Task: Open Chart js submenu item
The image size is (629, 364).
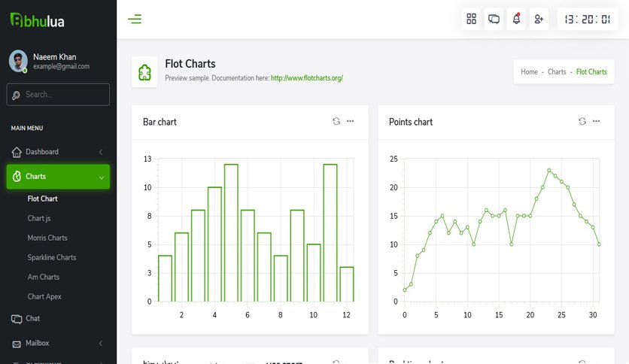Action: click(39, 219)
